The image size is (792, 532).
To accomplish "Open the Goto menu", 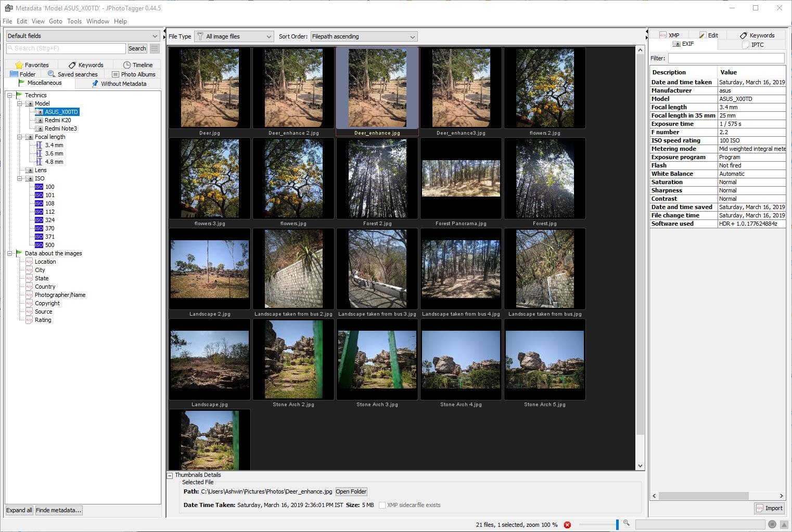I will point(56,21).
